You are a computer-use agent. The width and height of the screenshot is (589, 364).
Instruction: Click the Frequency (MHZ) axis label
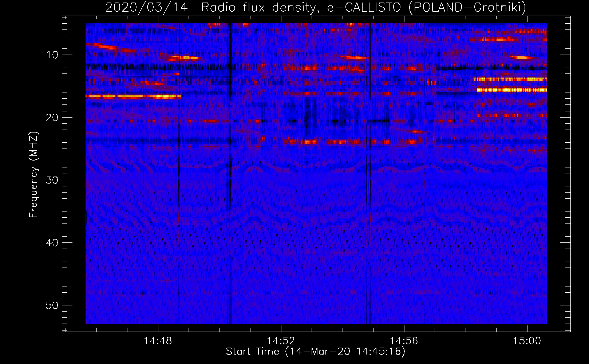33,175
